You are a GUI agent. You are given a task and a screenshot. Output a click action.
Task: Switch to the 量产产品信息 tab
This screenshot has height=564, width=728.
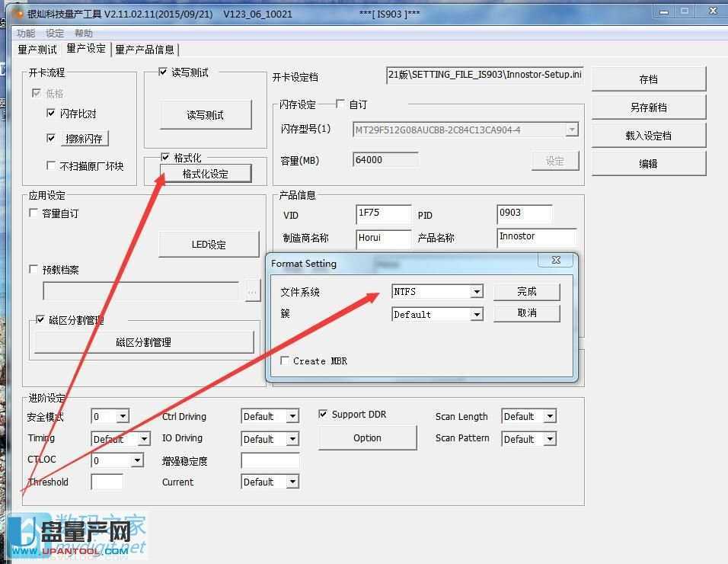[x=145, y=49]
